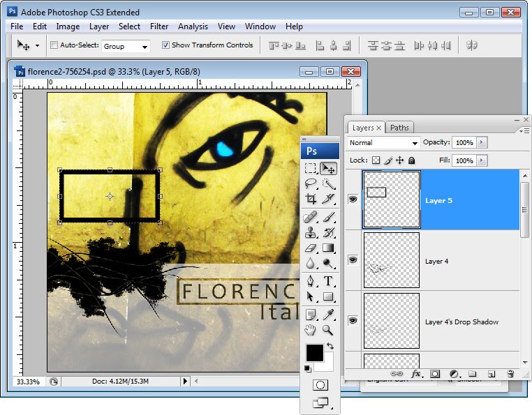Click the delete layer trash icon
532x415 pixels.
tap(510, 374)
